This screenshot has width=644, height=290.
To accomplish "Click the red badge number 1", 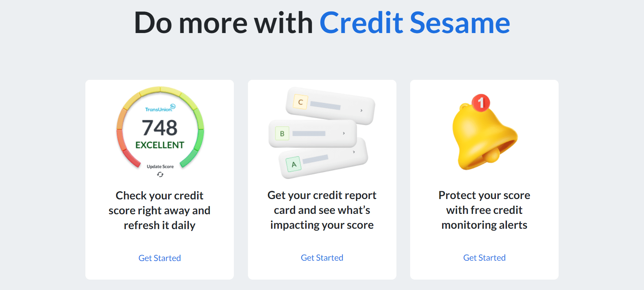I will 481,102.
